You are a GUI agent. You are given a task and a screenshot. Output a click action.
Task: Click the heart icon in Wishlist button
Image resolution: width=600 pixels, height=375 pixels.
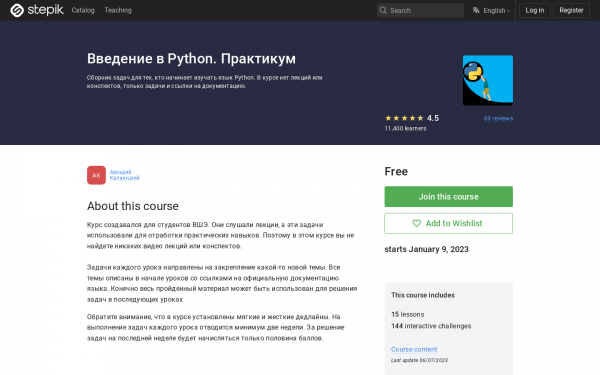pos(416,223)
